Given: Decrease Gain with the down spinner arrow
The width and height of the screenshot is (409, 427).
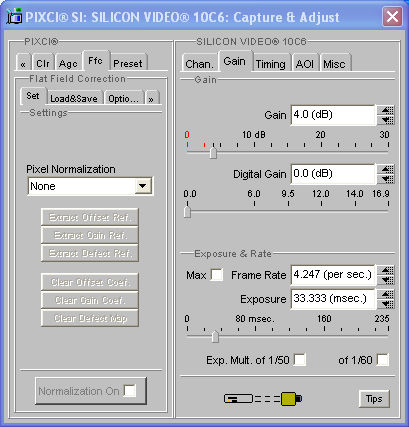Looking at the screenshot, I should tap(386, 120).
